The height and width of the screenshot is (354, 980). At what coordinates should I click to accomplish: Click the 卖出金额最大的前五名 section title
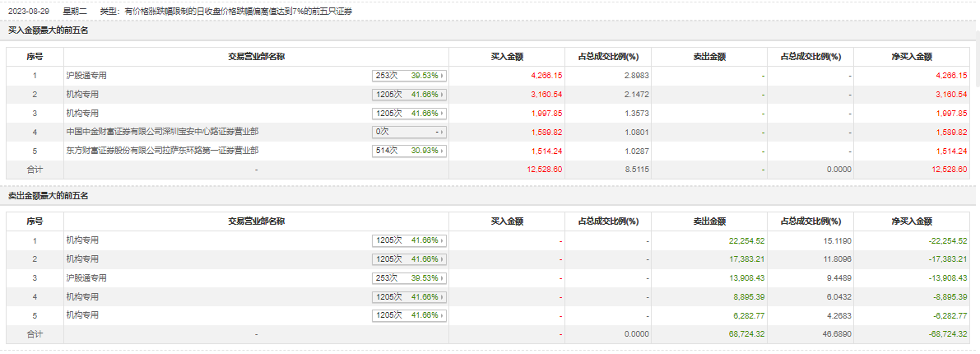(x=48, y=195)
